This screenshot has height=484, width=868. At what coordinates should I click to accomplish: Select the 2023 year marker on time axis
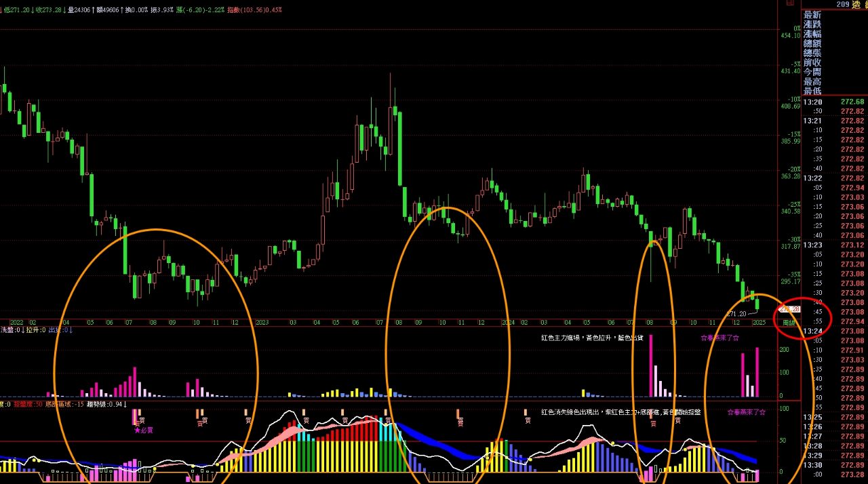262,323
